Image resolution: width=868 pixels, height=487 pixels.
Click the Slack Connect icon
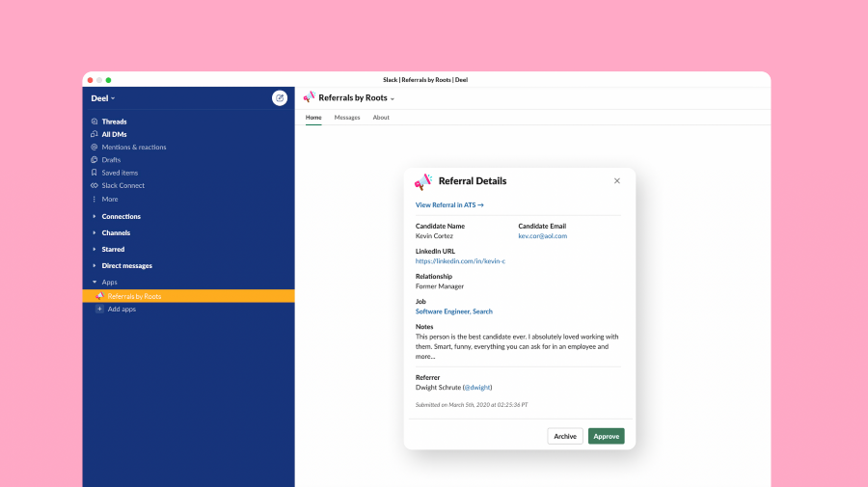coord(95,185)
